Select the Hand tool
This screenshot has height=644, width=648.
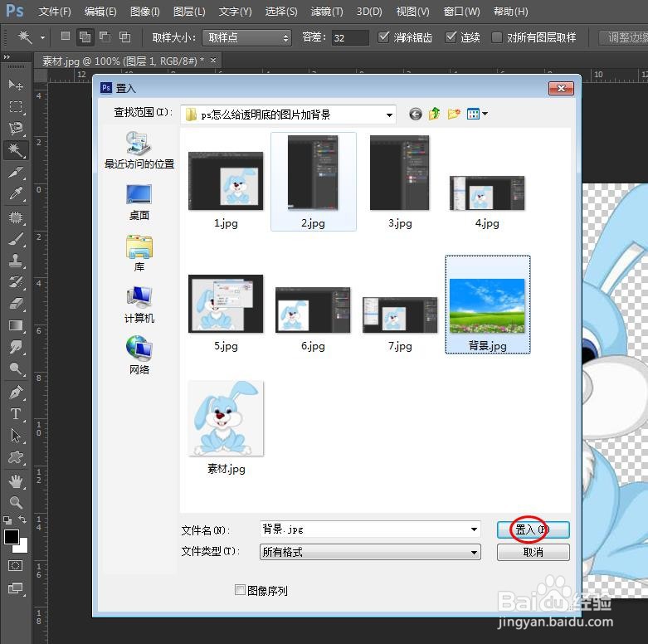tap(16, 481)
